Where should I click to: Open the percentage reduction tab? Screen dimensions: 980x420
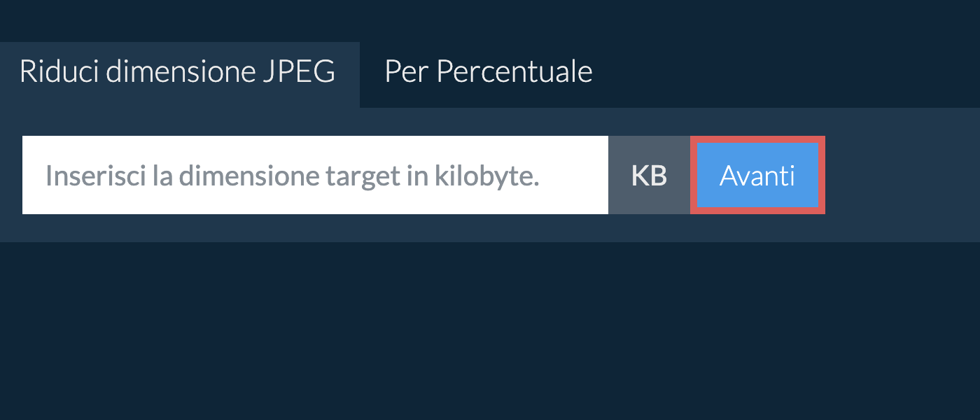pyautogui.click(x=488, y=71)
